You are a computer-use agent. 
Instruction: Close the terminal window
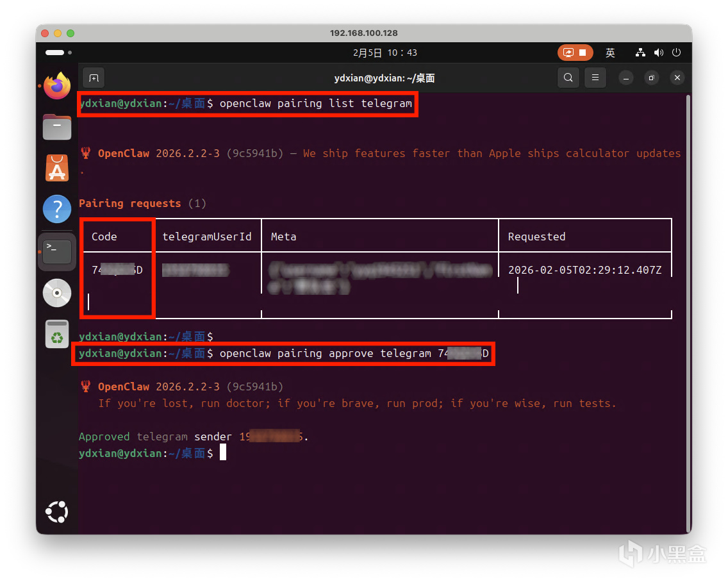point(677,78)
